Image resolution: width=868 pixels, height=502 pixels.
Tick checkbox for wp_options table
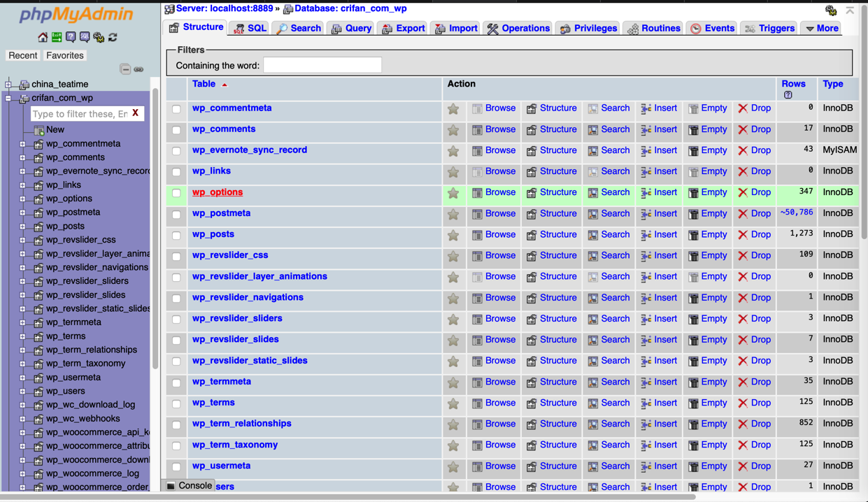click(176, 193)
